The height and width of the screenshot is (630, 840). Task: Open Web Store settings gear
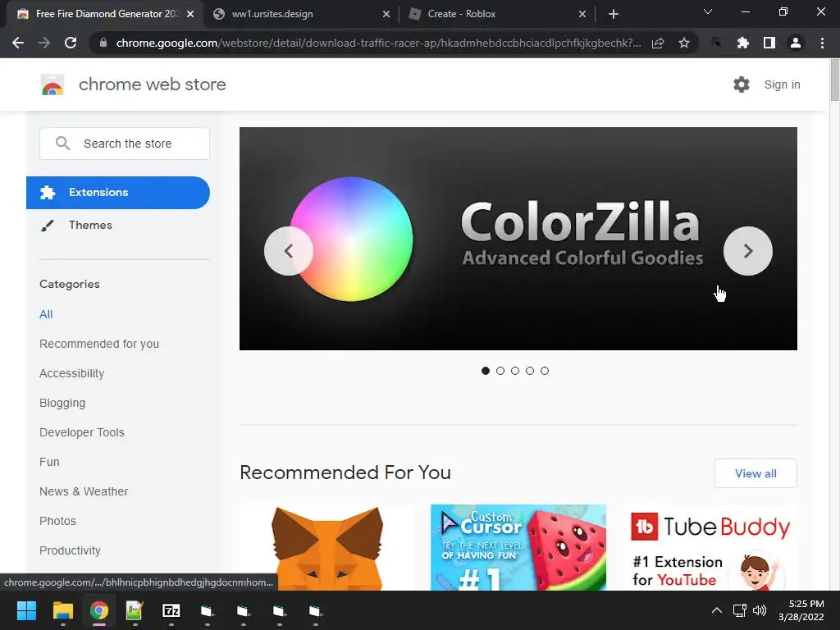(742, 84)
